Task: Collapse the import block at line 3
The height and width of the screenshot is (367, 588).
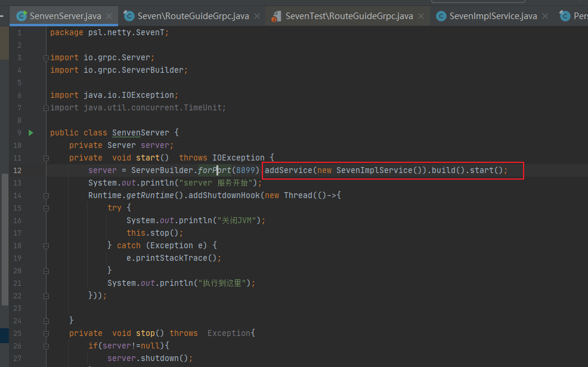Action: tap(46, 58)
